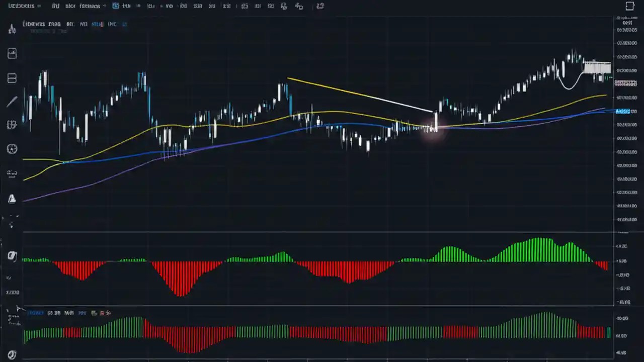Open the crosshair cursor tool
Viewport: 644px width, 362px height.
12,29
